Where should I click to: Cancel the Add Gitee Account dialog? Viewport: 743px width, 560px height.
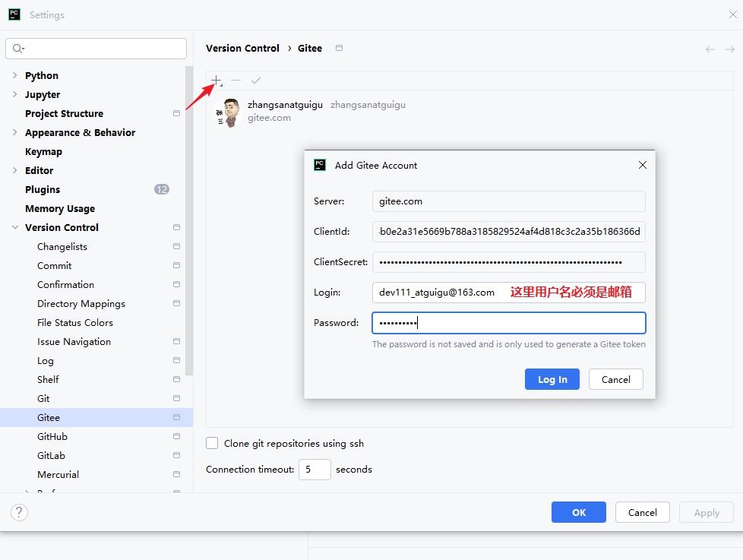(615, 379)
